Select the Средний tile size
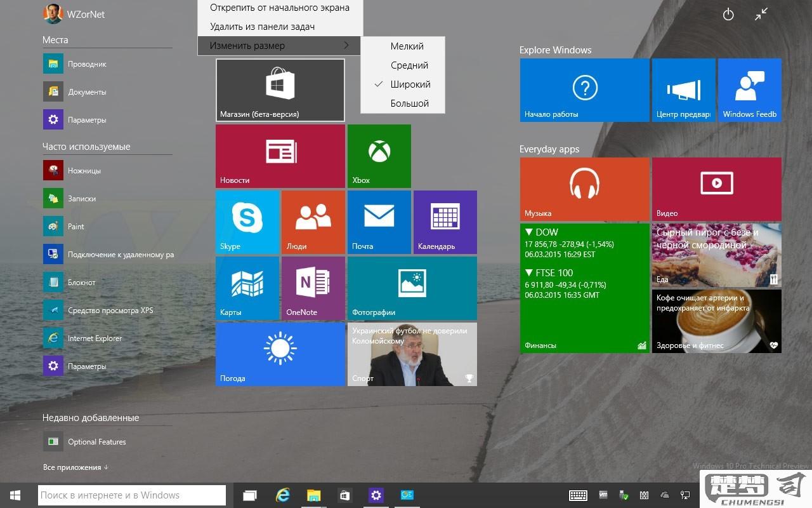The height and width of the screenshot is (508, 812). pos(403,65)
